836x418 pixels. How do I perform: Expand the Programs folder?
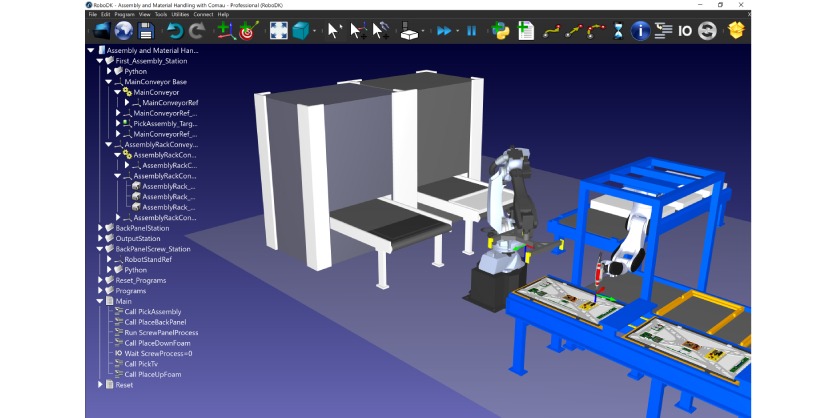pyautogui.click(x=100, y=291)
